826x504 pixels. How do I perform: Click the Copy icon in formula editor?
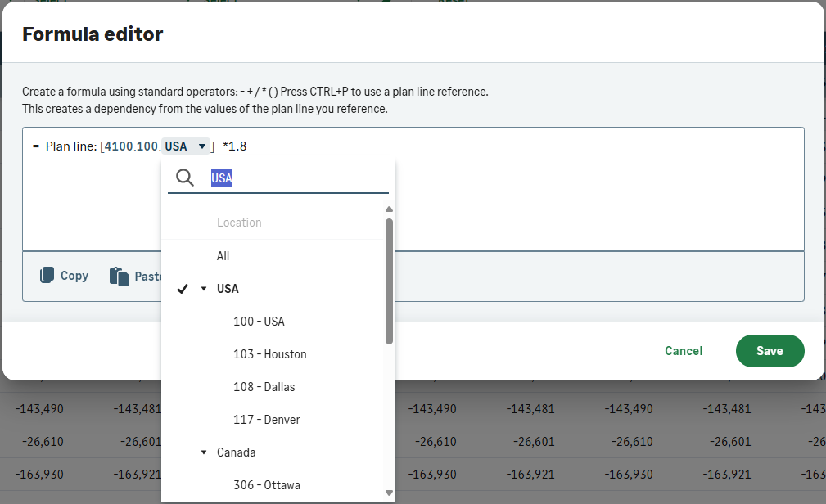pyautogui.click(x=47, y=276)
